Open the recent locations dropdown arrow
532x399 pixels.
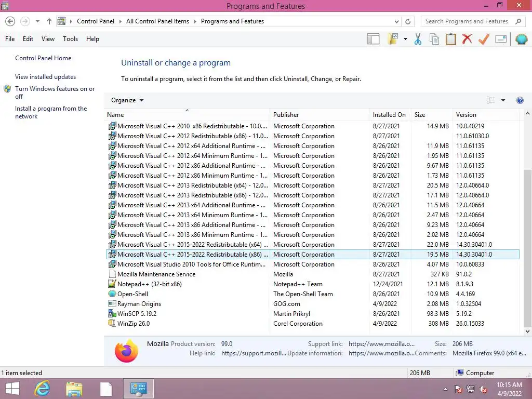[37, 21]
